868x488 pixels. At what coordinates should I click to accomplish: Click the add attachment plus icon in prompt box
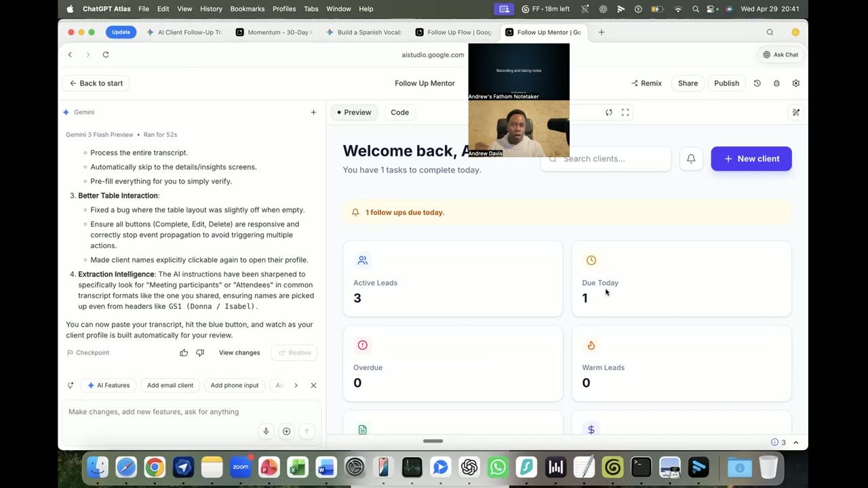pos(287,431)
